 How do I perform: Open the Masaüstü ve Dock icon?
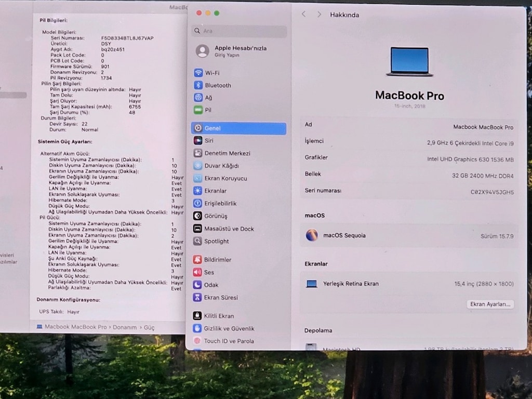click(x=197, y=229)
